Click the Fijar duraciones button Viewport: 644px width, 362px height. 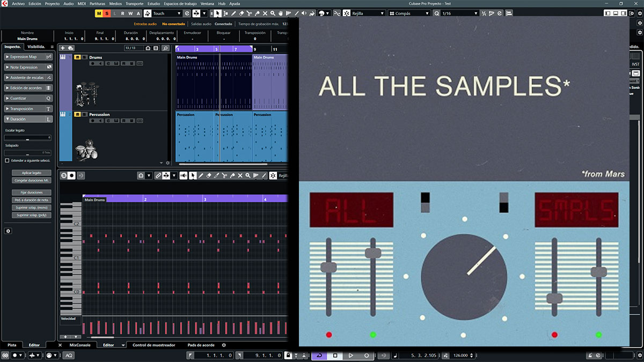[32, 192]
